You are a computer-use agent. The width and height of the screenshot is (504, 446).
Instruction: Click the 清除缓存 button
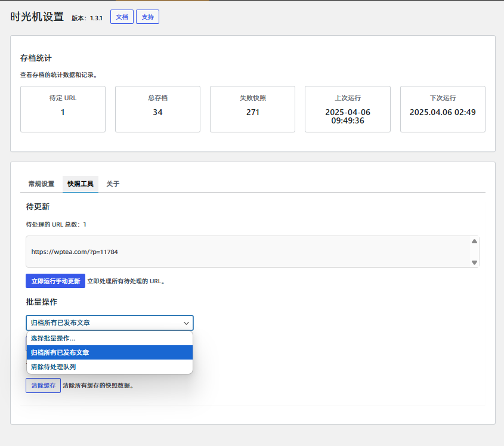[x=43, y=386]
